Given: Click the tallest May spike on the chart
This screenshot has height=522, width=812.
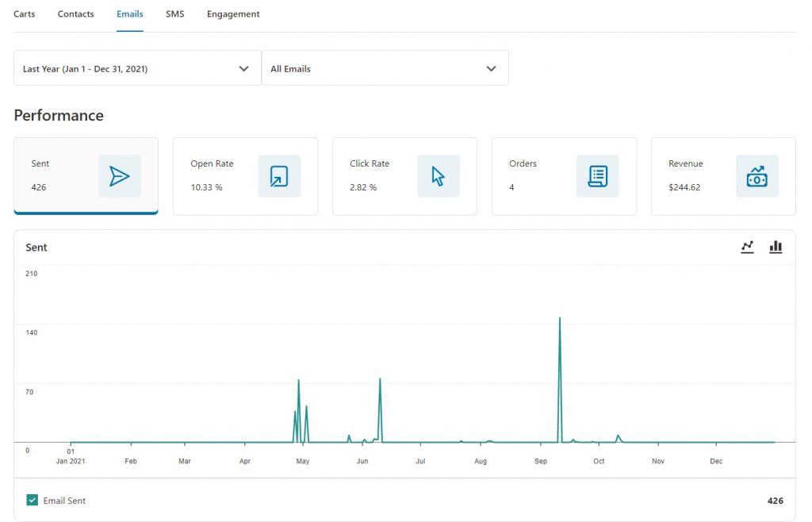Looking at the screenshot, I should point(299,382).
